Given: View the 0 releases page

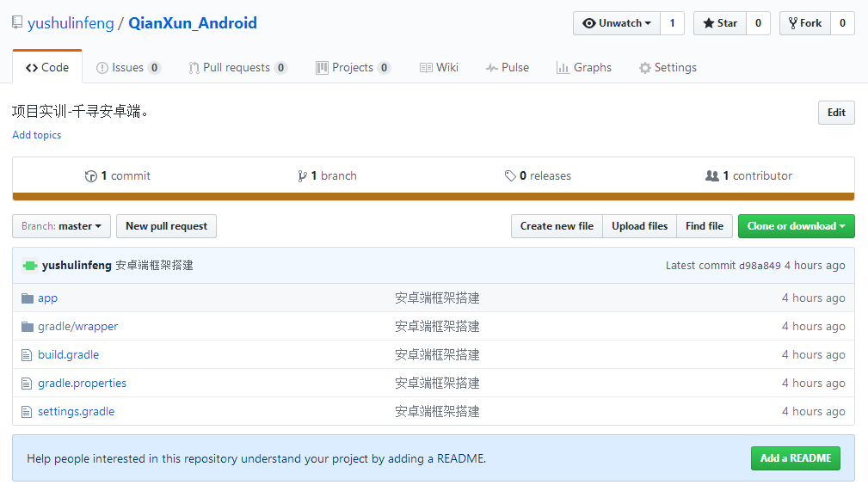Looking at the screenshot, I should (538, 176).
